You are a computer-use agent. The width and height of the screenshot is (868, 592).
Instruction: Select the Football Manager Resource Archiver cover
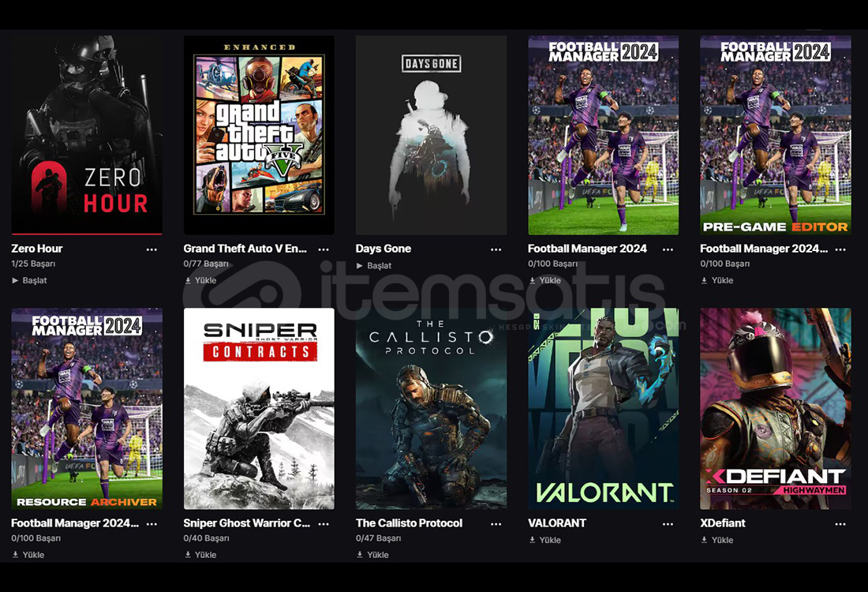pos(87,409)
